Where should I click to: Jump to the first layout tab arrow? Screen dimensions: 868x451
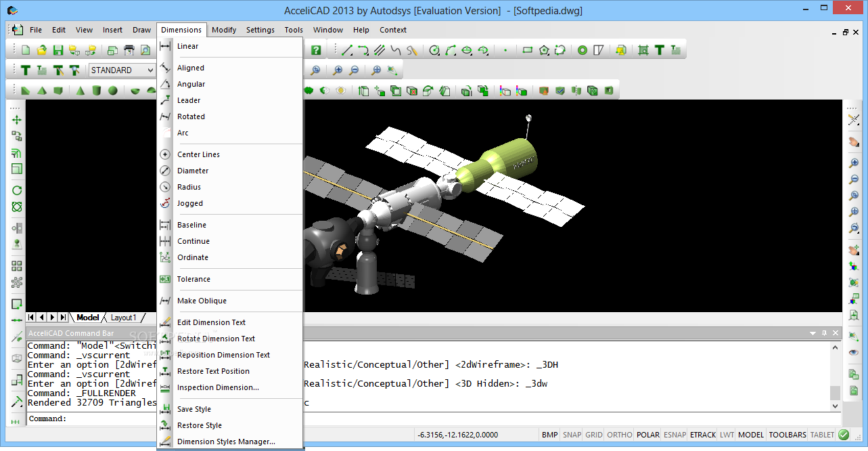click(x=31, y=318)
